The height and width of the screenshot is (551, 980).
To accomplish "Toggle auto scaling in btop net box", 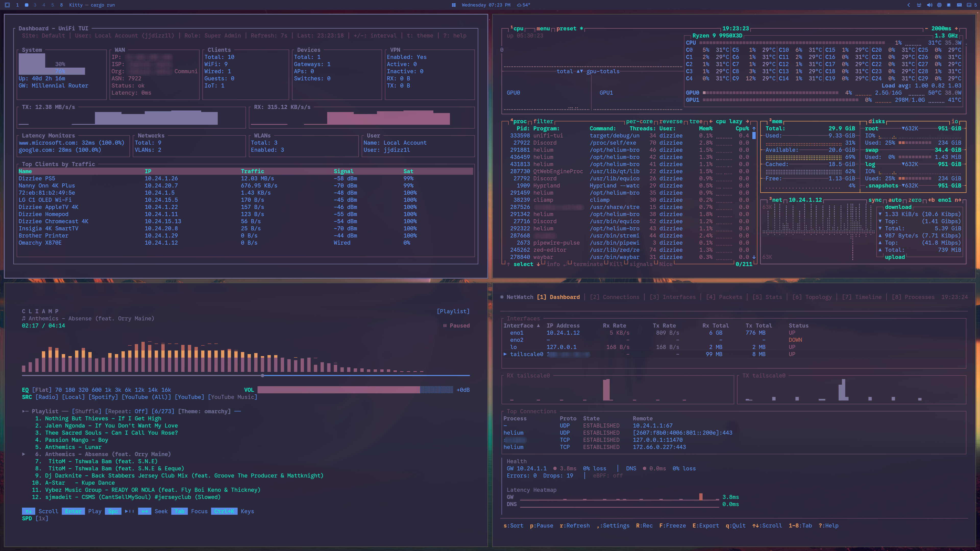I will pos(895,200).
